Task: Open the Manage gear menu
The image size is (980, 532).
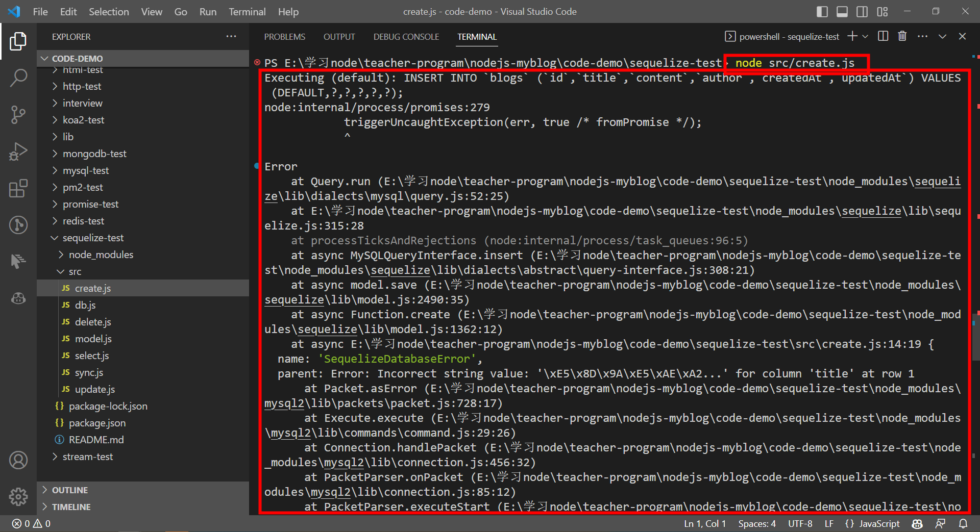Action: click(x=18, y=496)
